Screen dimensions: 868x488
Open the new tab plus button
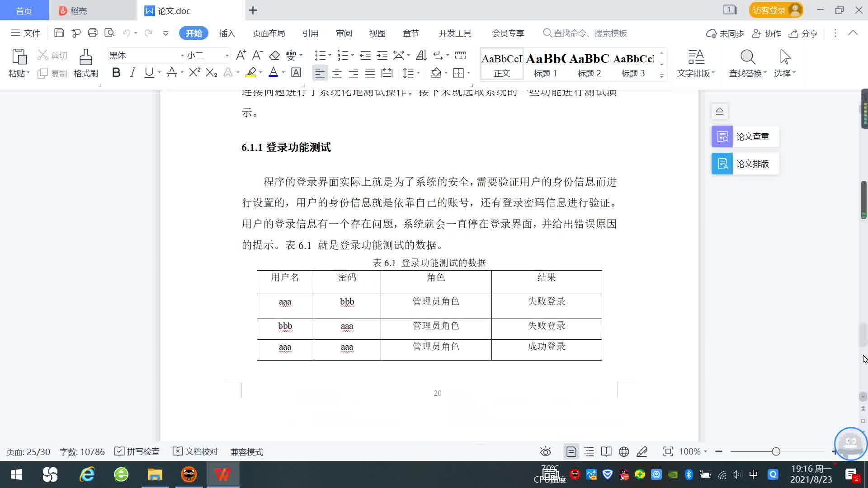click(253, 10)
